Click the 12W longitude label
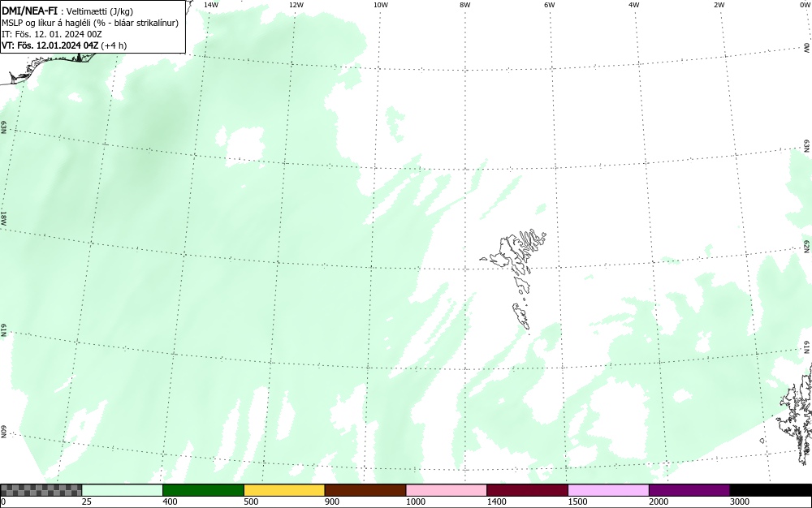 (296, 5)
